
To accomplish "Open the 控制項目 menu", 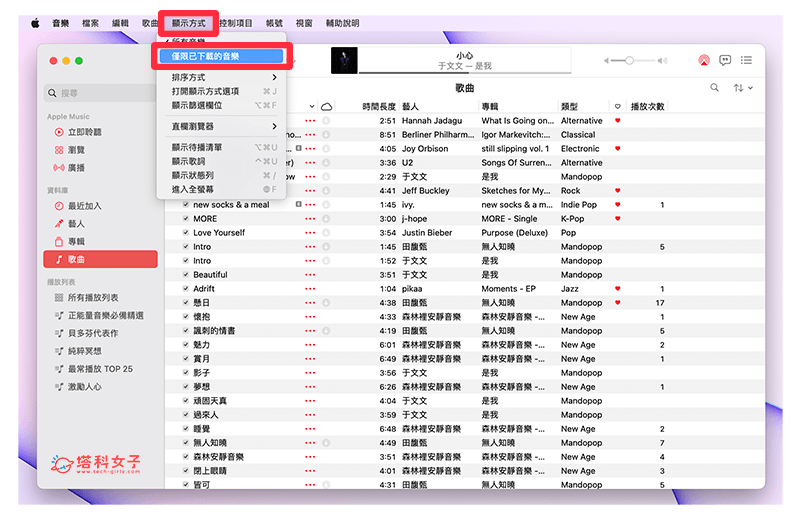I will [x=236, y=23].
